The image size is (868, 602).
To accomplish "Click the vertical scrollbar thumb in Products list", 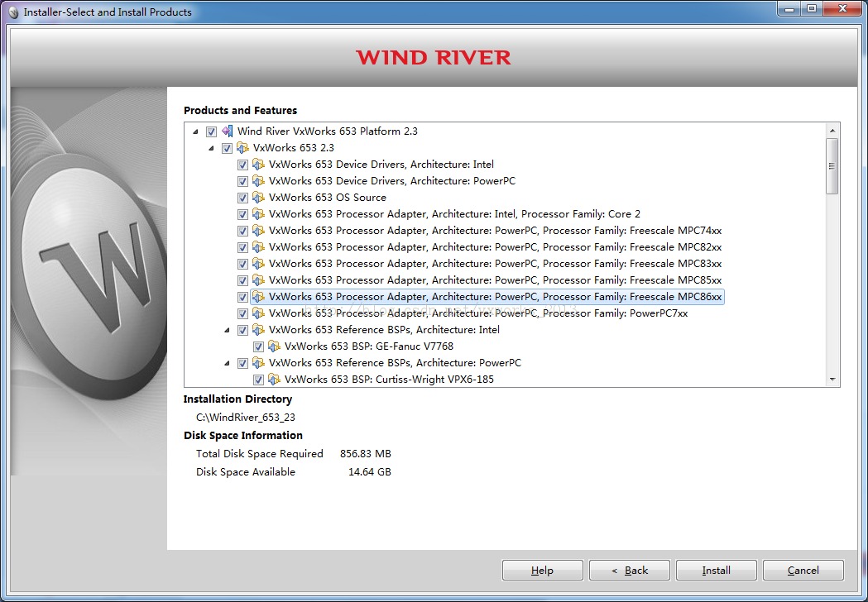I will point(832,166).
